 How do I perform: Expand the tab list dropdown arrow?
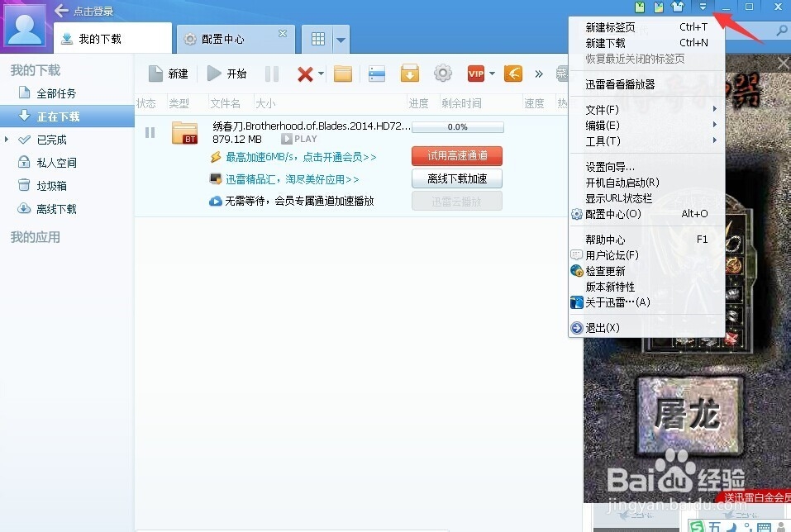pos(341,40)
